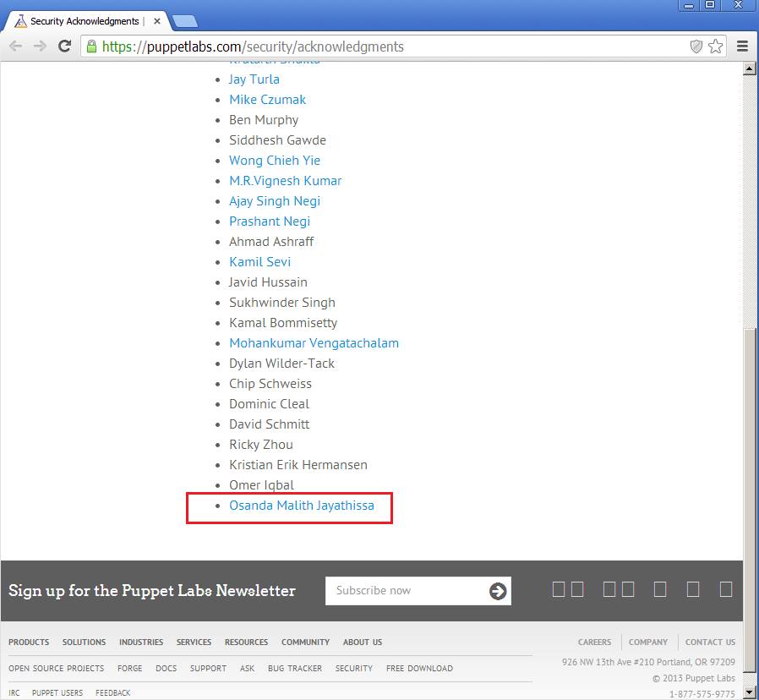759x700 pixels.
Task: Click the Subscribe now input field
Action: tap(397, 590)
